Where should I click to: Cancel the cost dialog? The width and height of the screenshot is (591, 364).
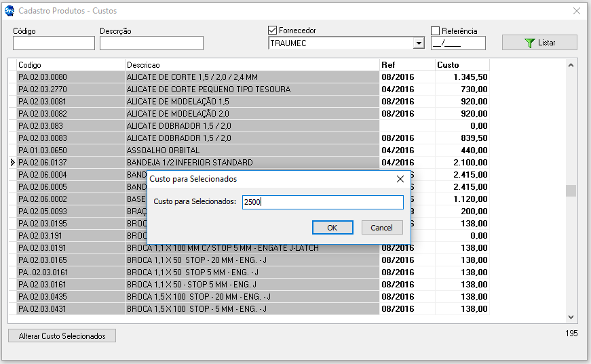tap(382, 228)
